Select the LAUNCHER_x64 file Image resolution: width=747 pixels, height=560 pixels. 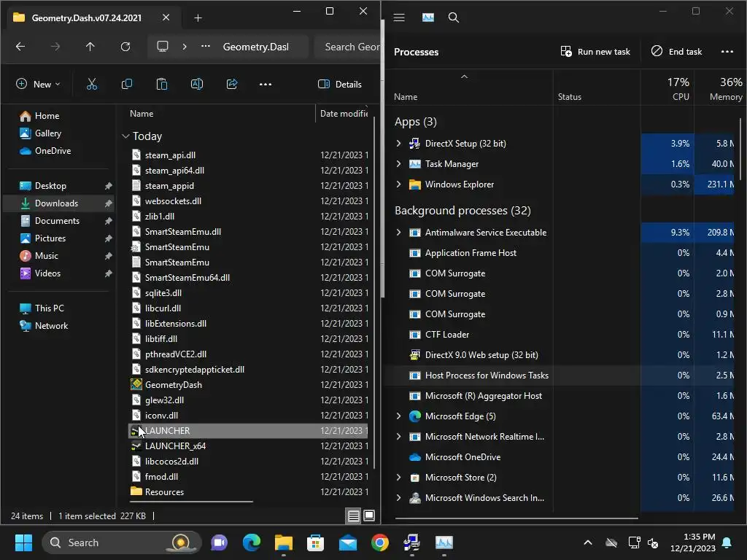(248, 446)
